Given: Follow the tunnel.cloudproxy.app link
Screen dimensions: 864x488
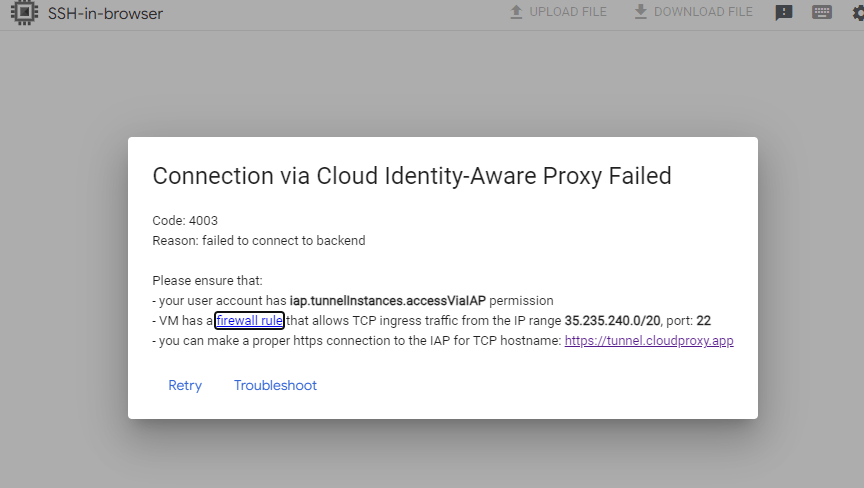Looking at the screenshot, I should point(649,340).
